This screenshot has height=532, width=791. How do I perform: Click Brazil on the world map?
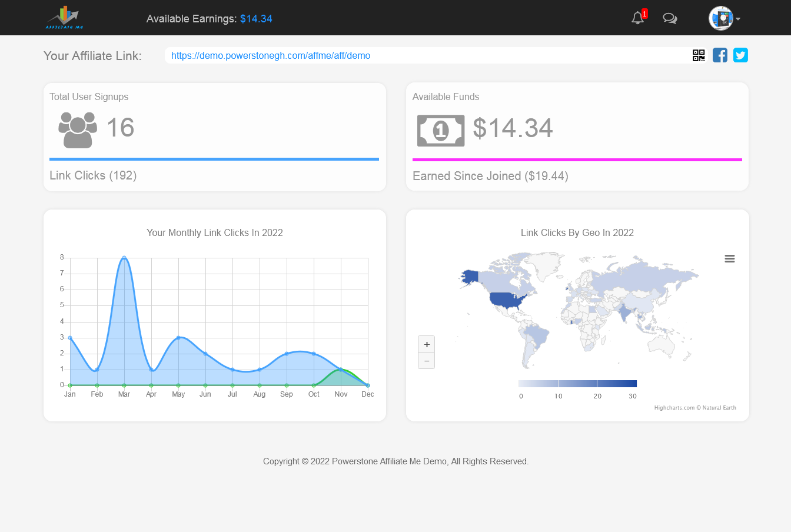pyautogui.click(x=536, y=337)
